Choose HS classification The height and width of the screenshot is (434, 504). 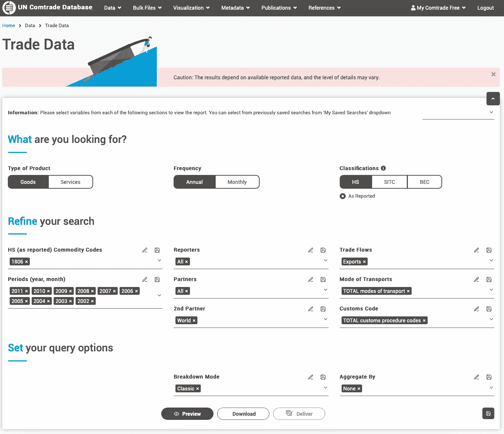(356, 182)
